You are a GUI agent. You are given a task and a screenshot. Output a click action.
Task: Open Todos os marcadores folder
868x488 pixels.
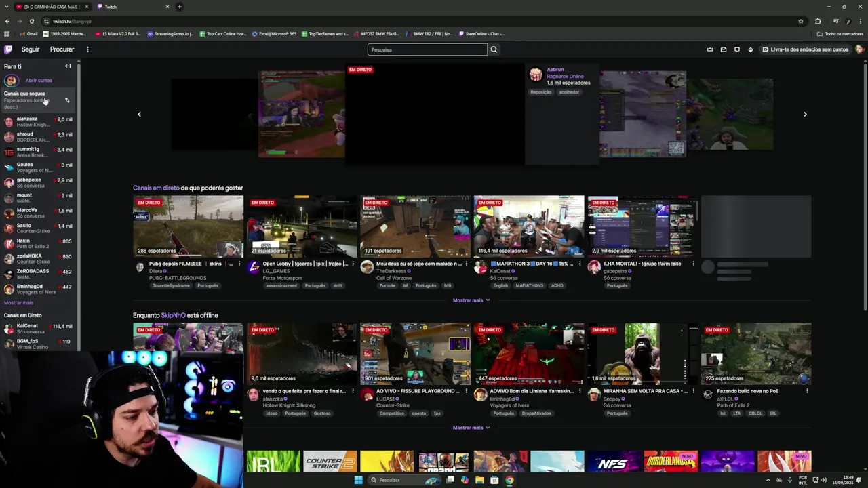point(840,34)
